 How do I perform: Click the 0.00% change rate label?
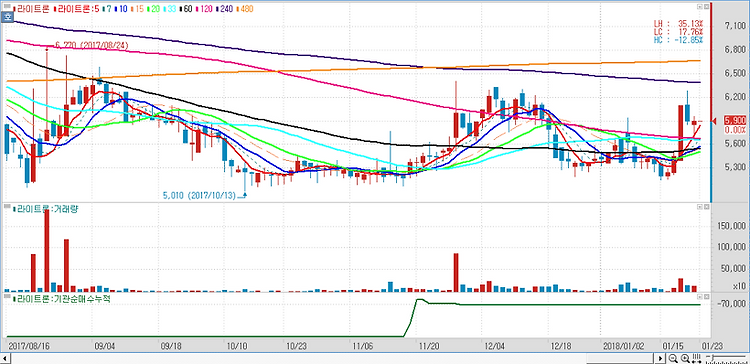click(x=735, y=130)
